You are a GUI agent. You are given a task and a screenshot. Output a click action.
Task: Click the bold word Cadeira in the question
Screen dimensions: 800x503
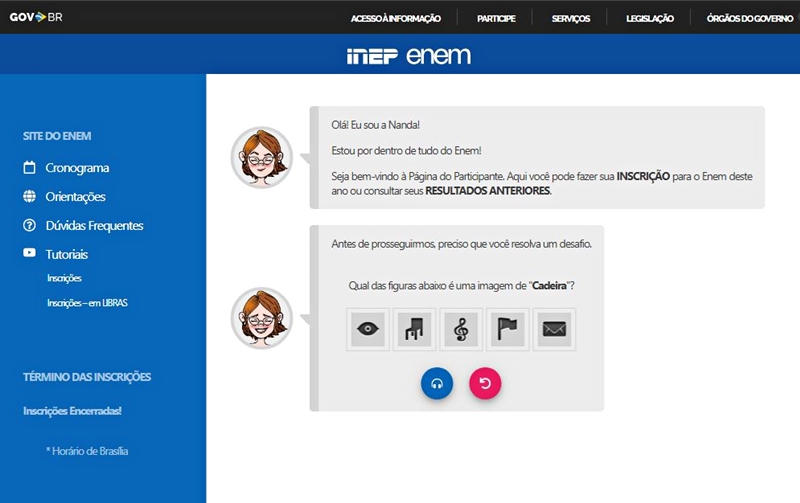[549, 286]
